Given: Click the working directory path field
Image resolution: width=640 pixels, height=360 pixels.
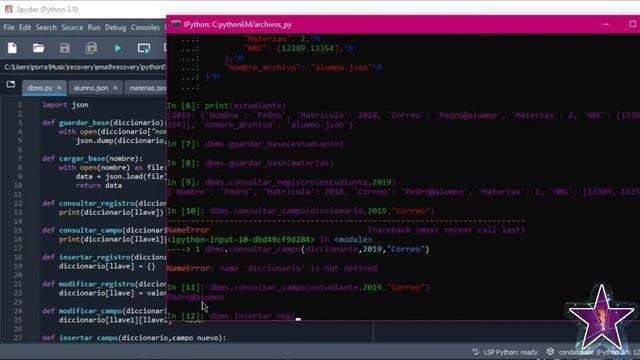Looking at the screenshot, I should pos(84,67).
